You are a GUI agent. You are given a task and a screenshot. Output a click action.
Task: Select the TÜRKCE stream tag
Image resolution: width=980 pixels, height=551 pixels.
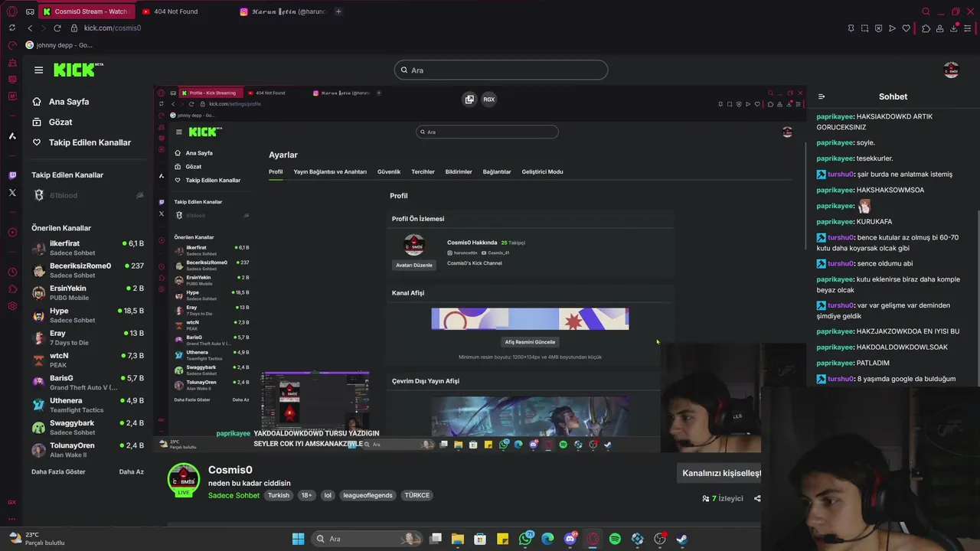pos(417,495)
